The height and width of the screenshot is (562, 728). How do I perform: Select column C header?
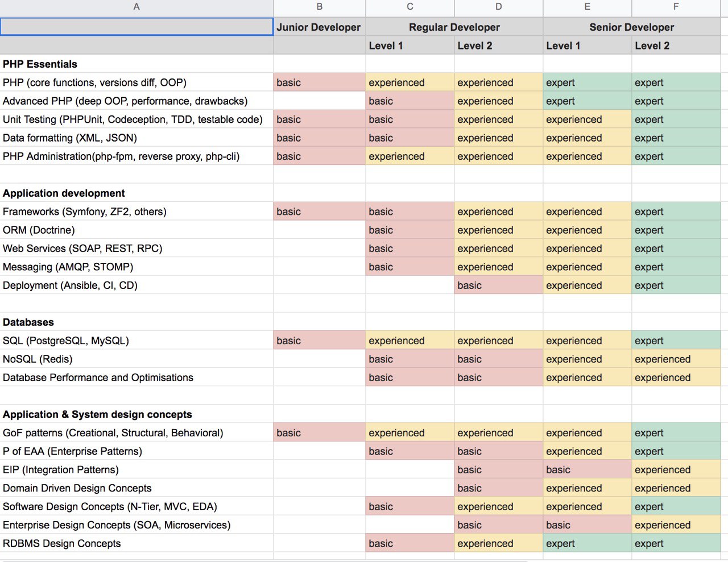(x=410, y=7)
